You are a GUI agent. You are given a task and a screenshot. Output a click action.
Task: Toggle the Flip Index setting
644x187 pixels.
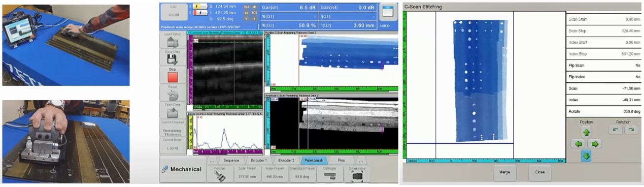604,77
